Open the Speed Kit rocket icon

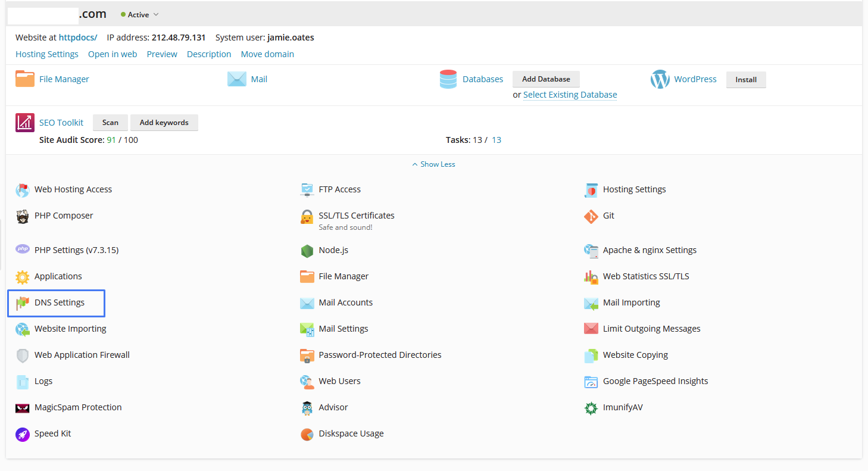click(23, 434)
